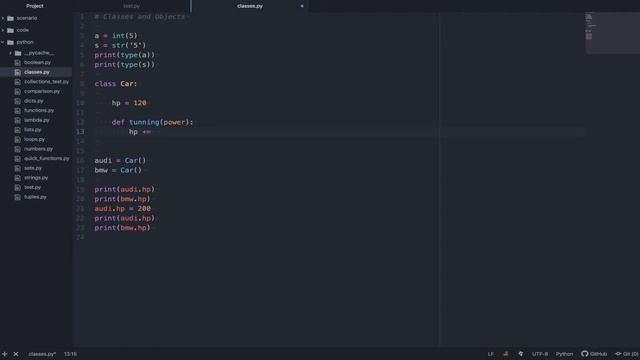The image size is (640, 360).
Task: Click classes.py* file name in status bar
Action: click(x=42, y=354)
